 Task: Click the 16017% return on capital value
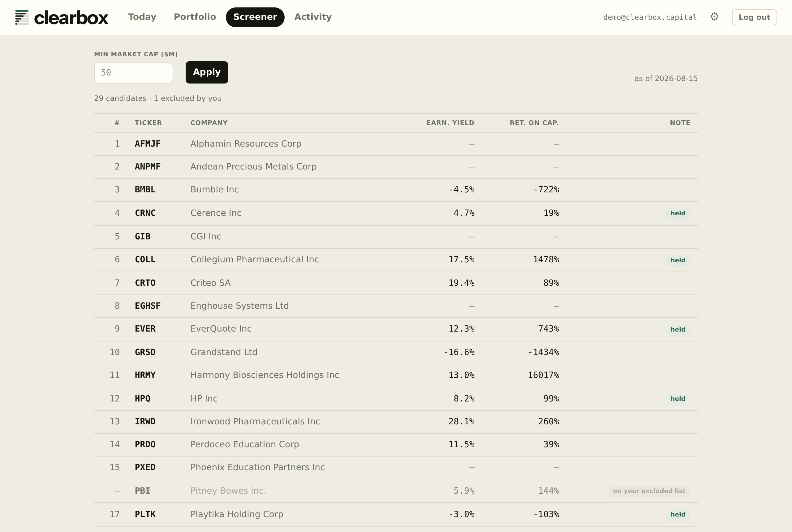coord(543,375)
